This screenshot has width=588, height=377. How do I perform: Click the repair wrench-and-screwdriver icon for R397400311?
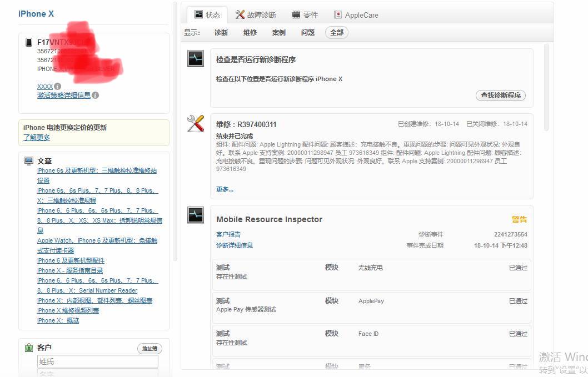click(195, 123)
